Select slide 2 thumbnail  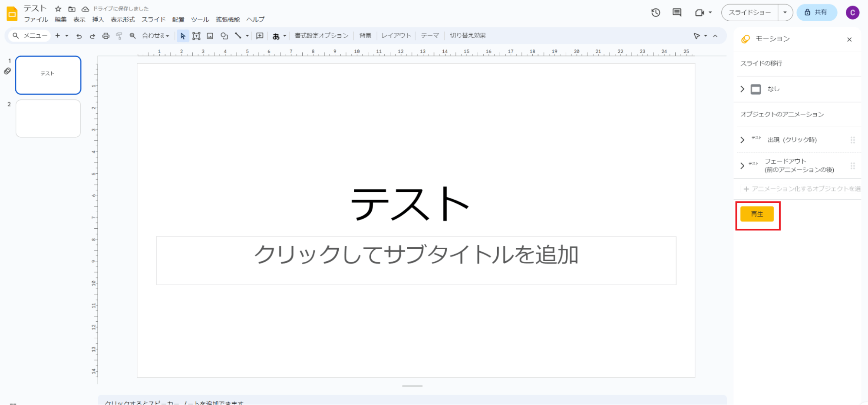(x=48, y=119)
